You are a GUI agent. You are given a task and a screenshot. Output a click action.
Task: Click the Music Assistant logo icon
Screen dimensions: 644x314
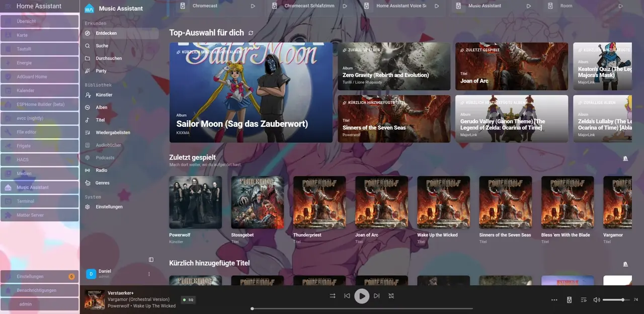(x=89, y=8)
